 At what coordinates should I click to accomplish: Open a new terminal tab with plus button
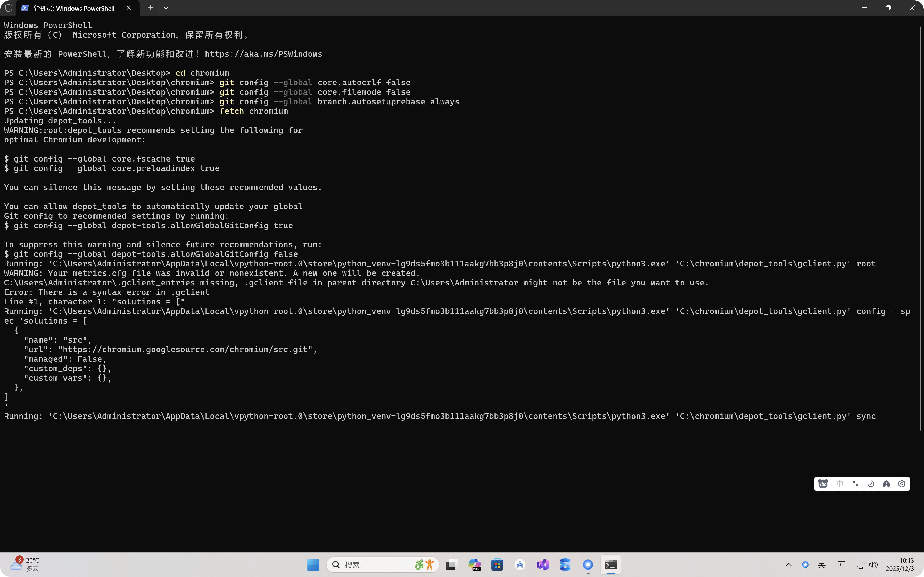tap(151, 8)
